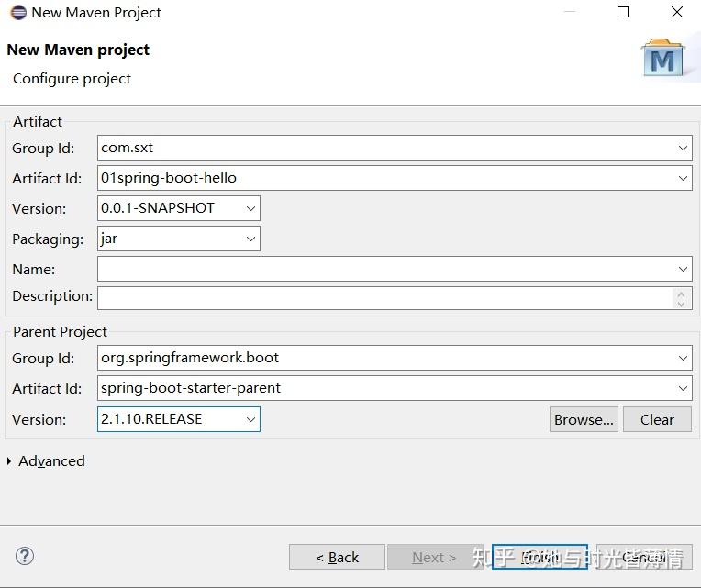Click the parent Group Id input field

[x=385, y=358]
